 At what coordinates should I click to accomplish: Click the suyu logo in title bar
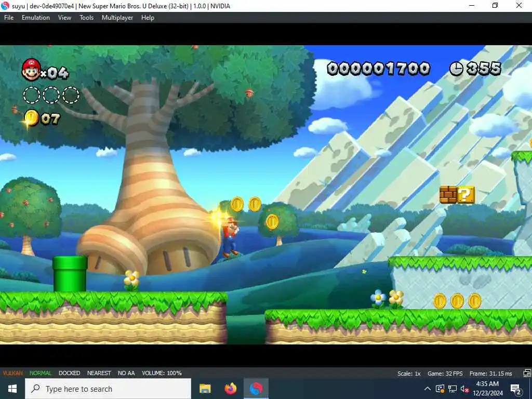point(5,6)
